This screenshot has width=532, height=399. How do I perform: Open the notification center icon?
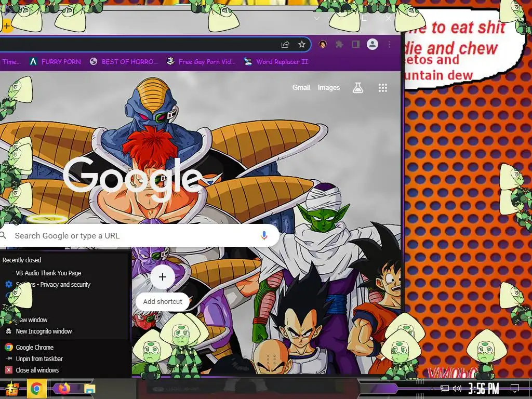click(x=515, y=389)
